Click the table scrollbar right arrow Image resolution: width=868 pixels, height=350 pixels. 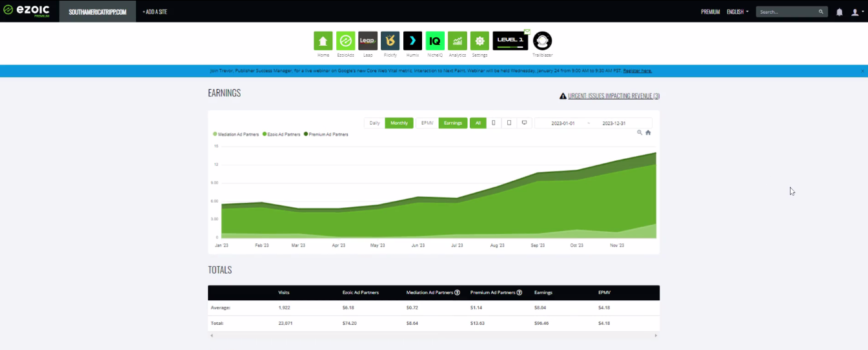(x=656, y=336)
